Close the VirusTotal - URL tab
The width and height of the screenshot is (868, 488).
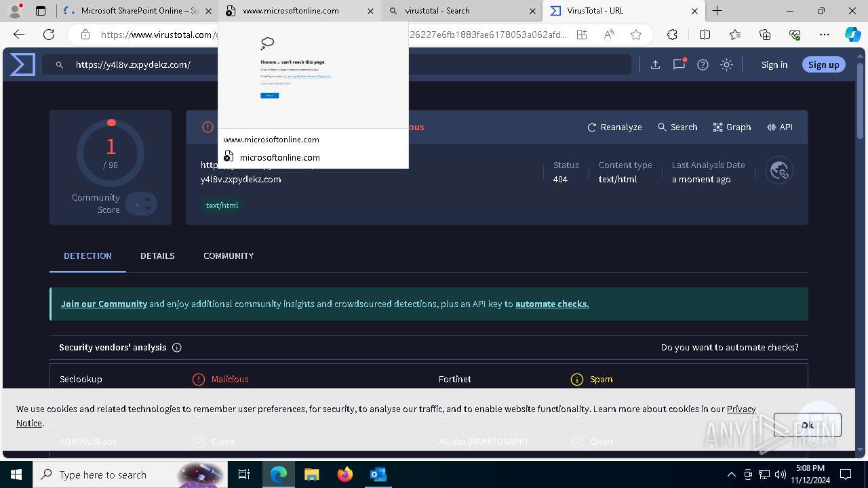click(694, 11)
